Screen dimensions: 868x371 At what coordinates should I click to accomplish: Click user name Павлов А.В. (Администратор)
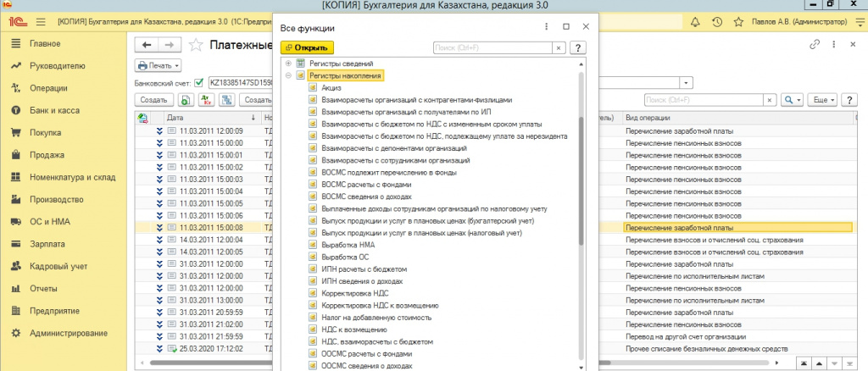pos(799,22)
